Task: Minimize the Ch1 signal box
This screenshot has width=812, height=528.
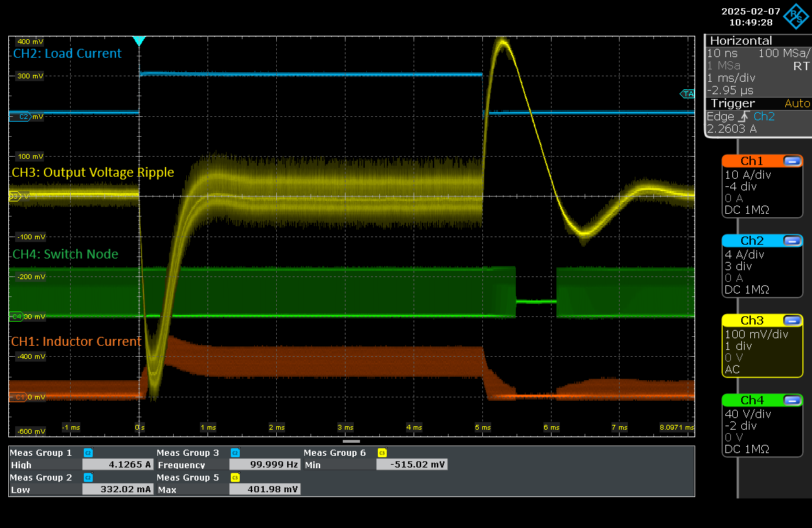Action: point(792,161)
